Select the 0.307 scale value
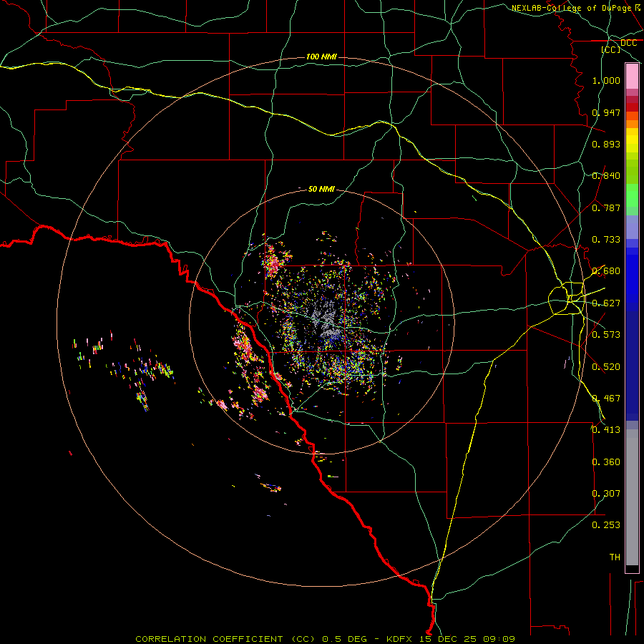Viewport: 644px width, 644px height. point(606,494)
